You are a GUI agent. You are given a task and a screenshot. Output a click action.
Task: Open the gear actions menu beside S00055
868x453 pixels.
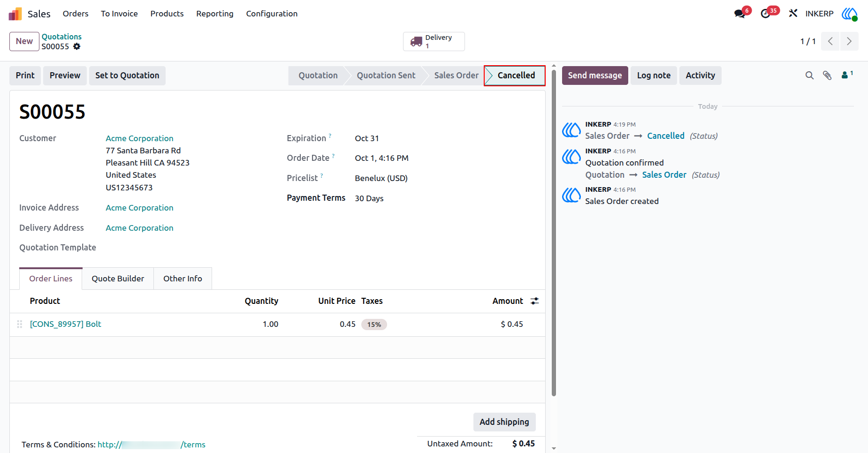point(77,46)
